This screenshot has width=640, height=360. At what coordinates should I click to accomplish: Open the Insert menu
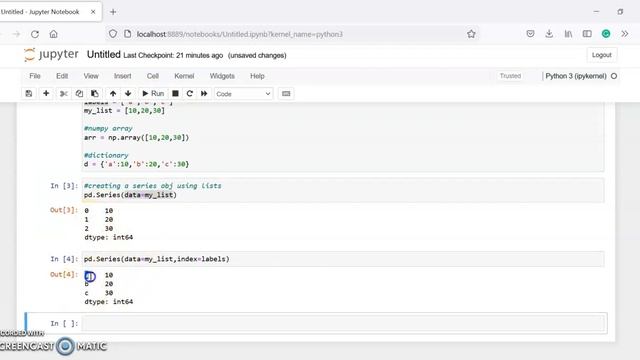pyautogui.click(x=122, y=76)
